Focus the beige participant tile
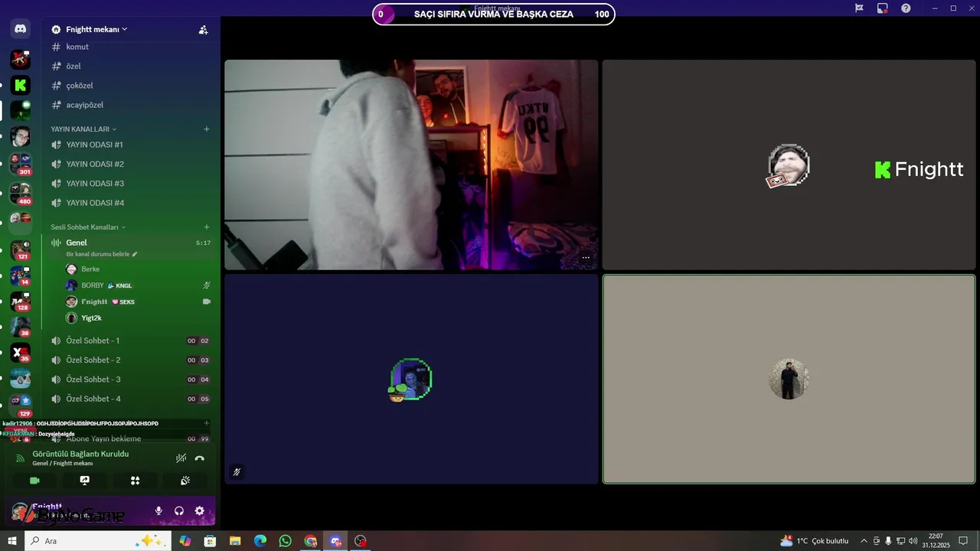The image size is (980, 551). tap(789, 379)
